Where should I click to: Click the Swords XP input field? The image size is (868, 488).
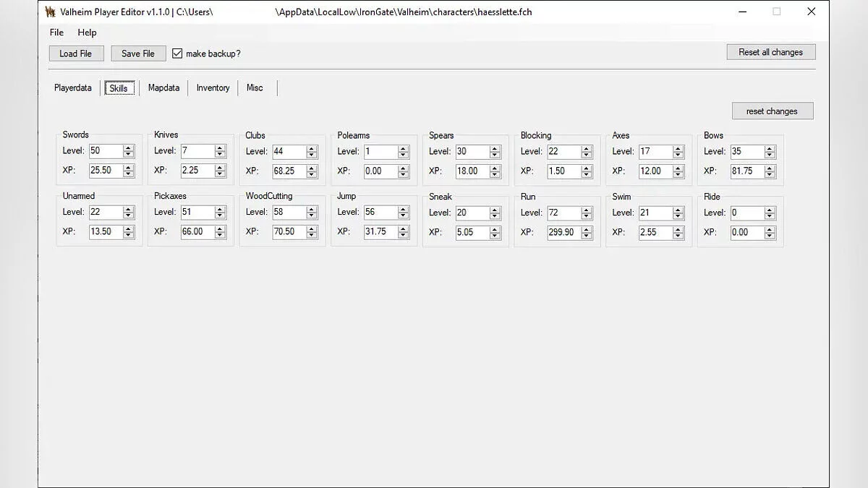pos(106,171)
